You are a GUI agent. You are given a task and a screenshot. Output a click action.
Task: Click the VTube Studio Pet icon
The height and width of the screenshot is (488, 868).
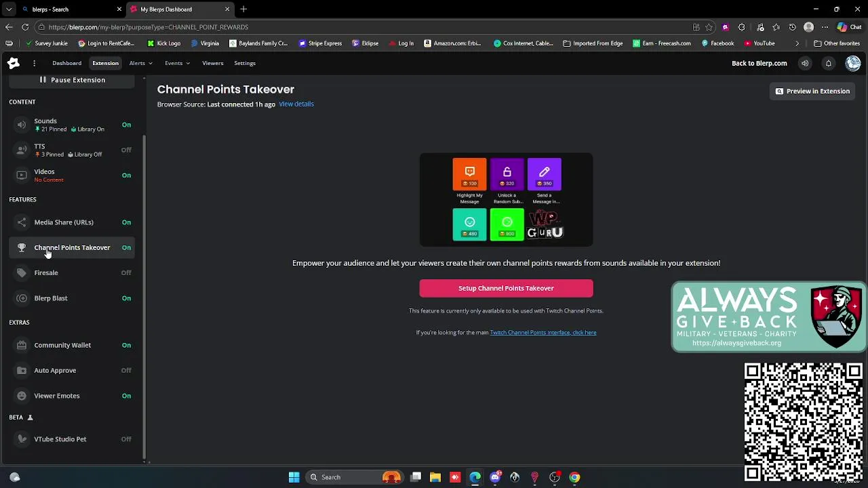click(22, 439)
